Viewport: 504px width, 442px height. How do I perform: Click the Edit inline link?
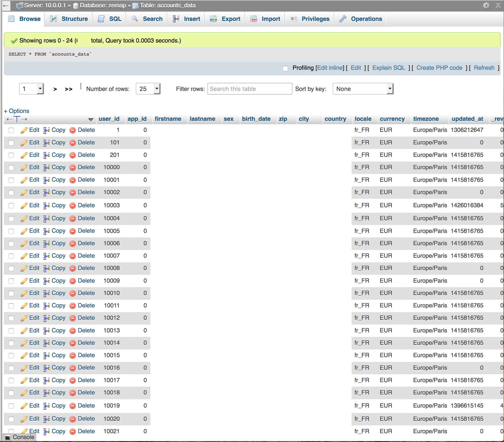click(330, 68)
